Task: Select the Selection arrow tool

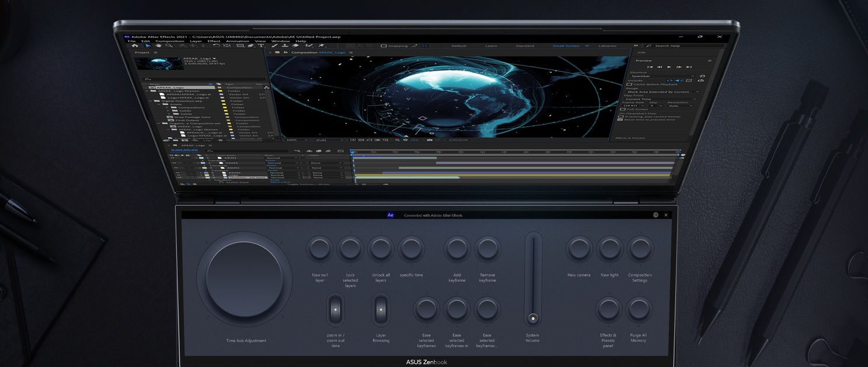Action: click(148, 46)
